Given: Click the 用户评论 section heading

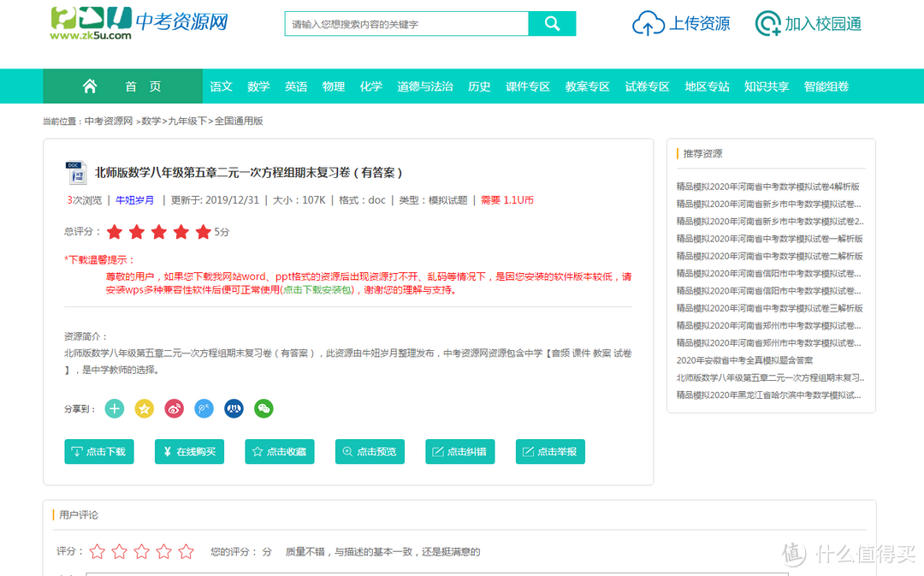Looking at the screenshot, I should [x=79, y=514].
